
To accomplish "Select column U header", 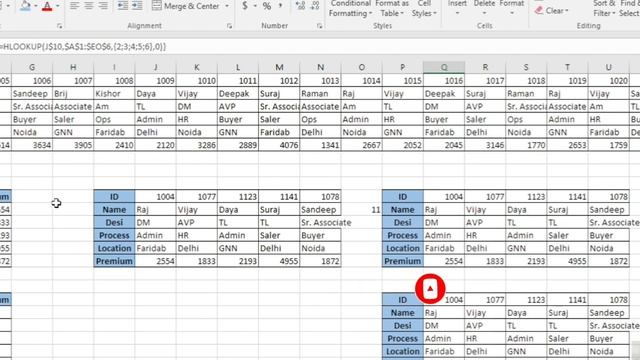I will coord(609,67).
